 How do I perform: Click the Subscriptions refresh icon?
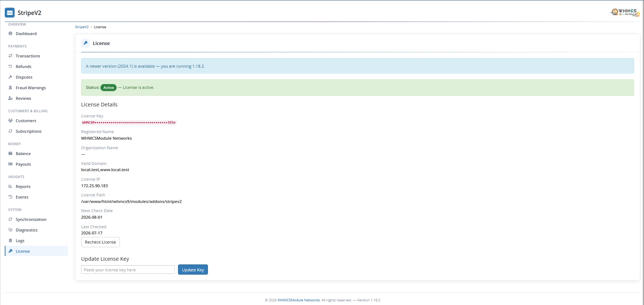point(11,131)
